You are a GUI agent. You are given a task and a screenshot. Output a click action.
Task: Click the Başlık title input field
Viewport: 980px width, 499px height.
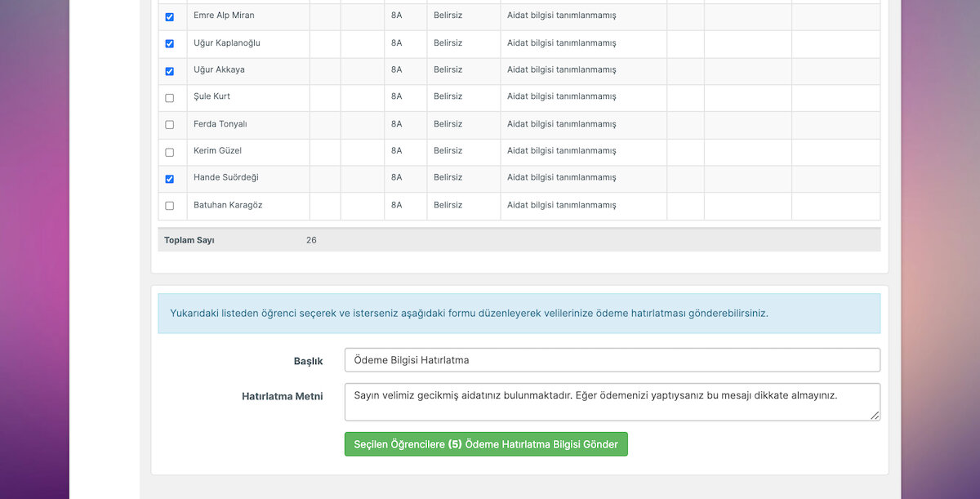pyautogui.click(x=612, y=360)
